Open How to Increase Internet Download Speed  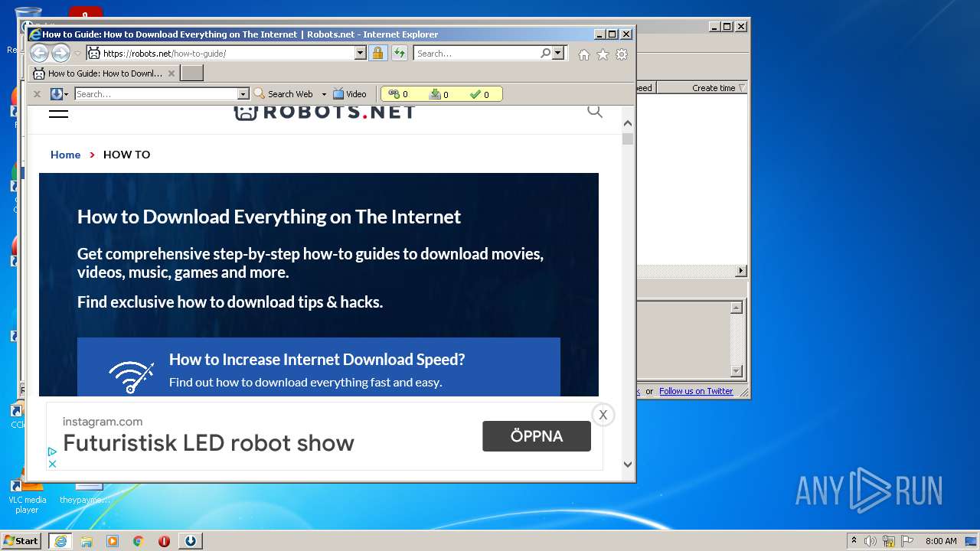(x=317, y=360)
